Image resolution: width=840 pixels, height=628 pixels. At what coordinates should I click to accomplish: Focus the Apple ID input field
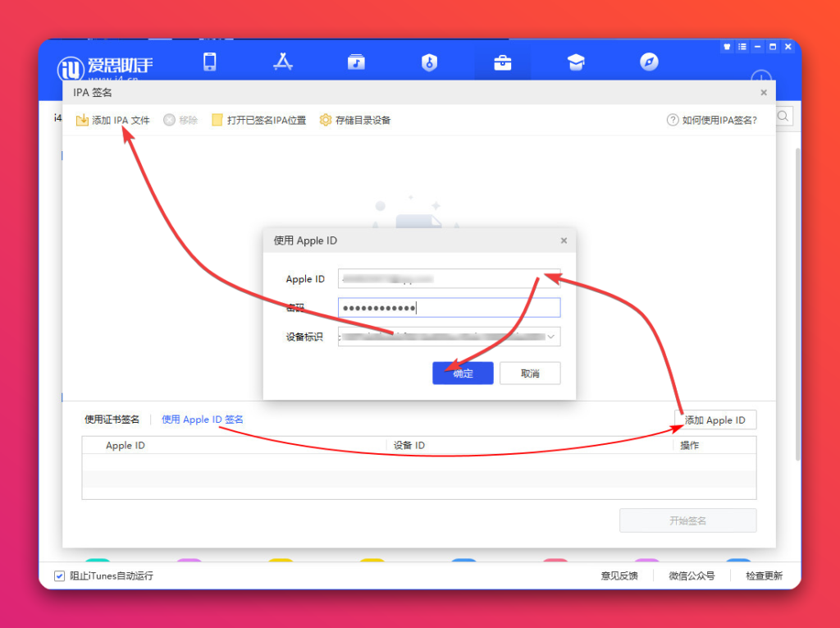449,279
